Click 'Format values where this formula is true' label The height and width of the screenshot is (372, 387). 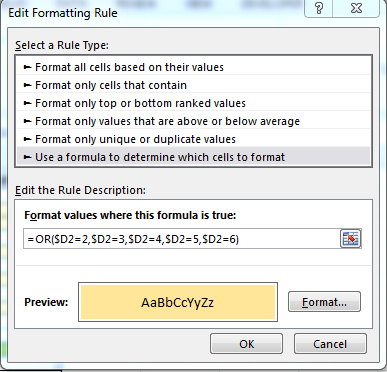[x=130, y=215]
